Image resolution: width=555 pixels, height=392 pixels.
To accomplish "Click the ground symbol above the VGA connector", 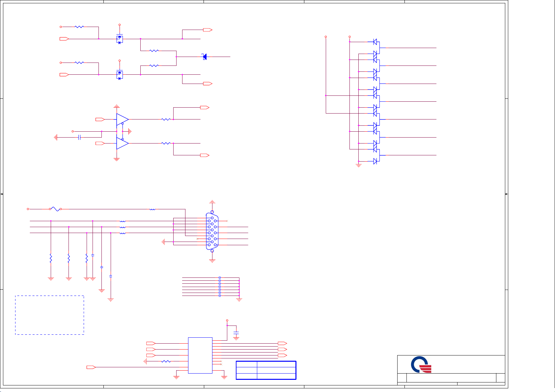I will point(212,201).
